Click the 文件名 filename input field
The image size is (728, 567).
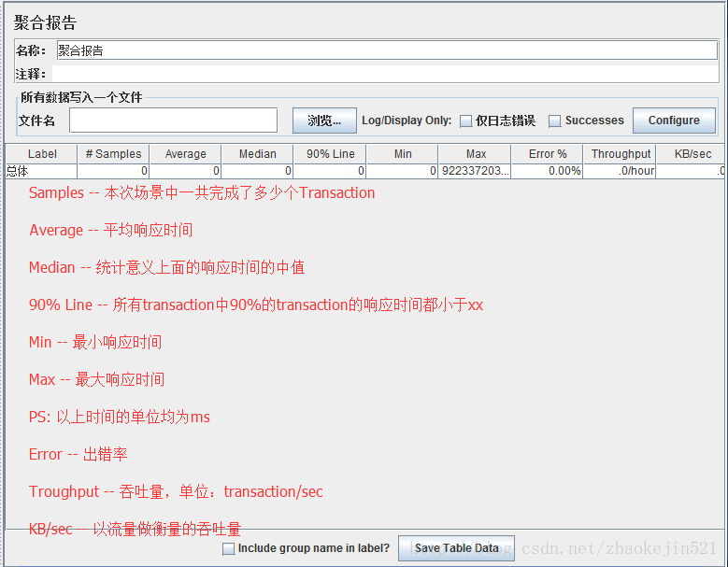(173, 120)
